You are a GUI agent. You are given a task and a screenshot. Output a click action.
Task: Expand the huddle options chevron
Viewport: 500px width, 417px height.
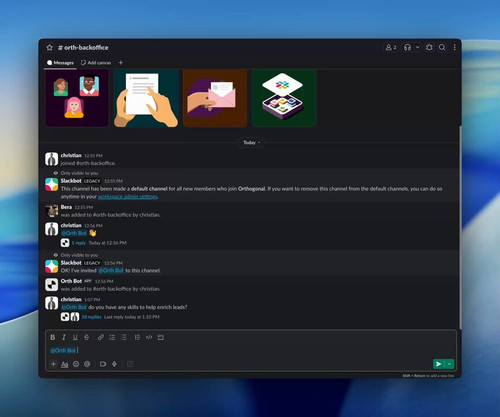click(417, 47)
